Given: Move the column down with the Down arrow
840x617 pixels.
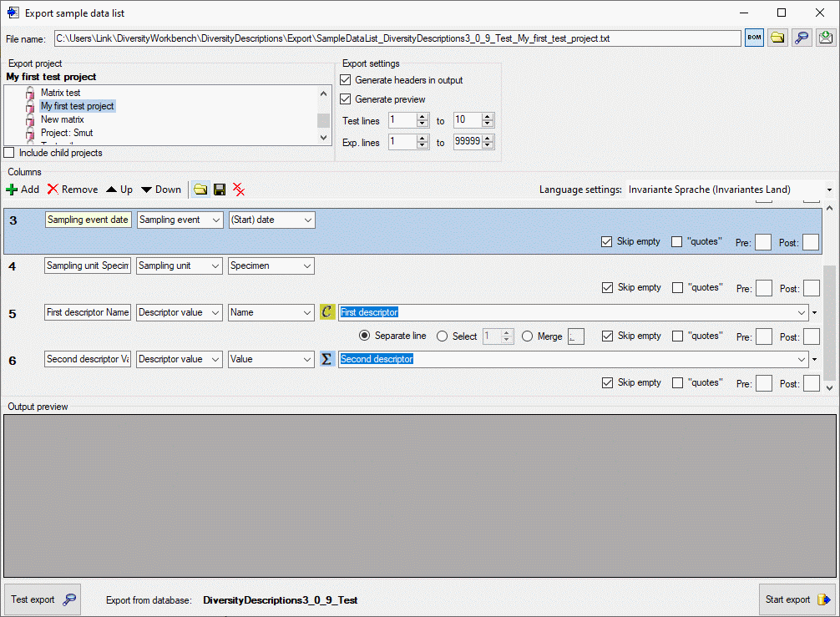Looking at the screenshot, I should 146,190.
